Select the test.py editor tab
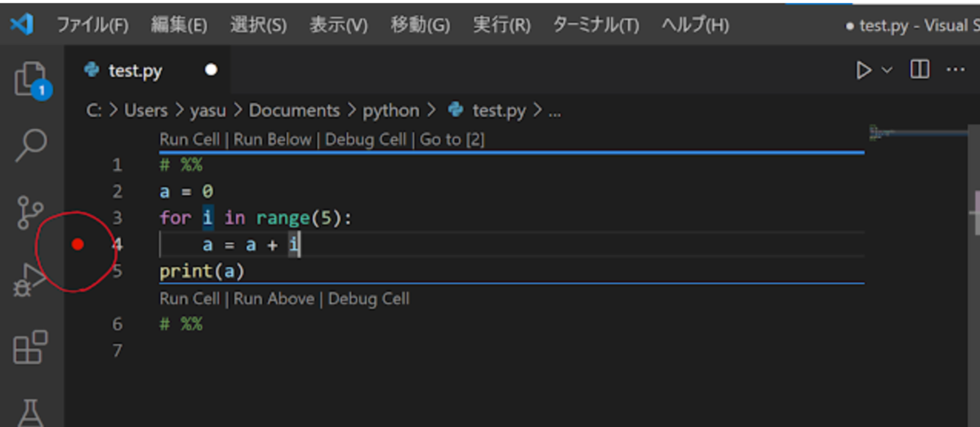 pyautogui.click(x=135, y=71)
